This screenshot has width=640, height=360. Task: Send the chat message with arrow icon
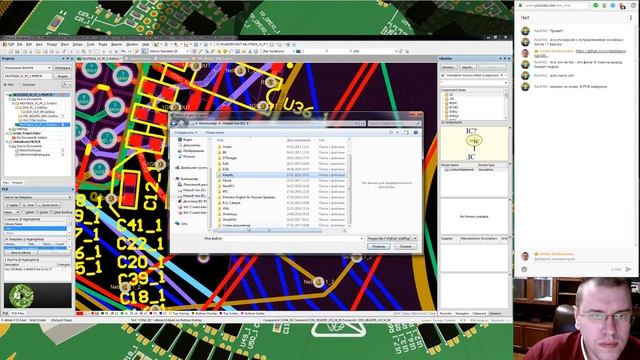point(629,269)
